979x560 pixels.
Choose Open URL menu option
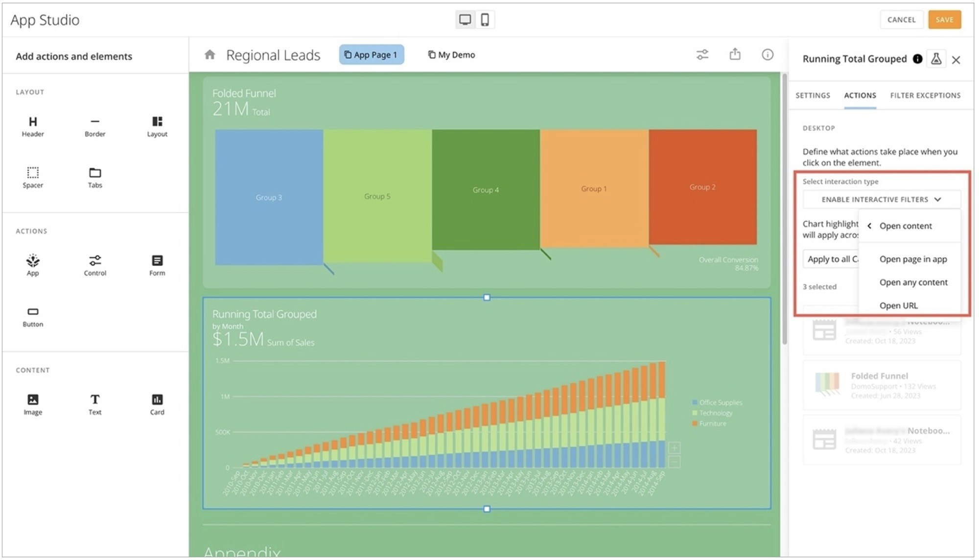click(x=898, y=305)
